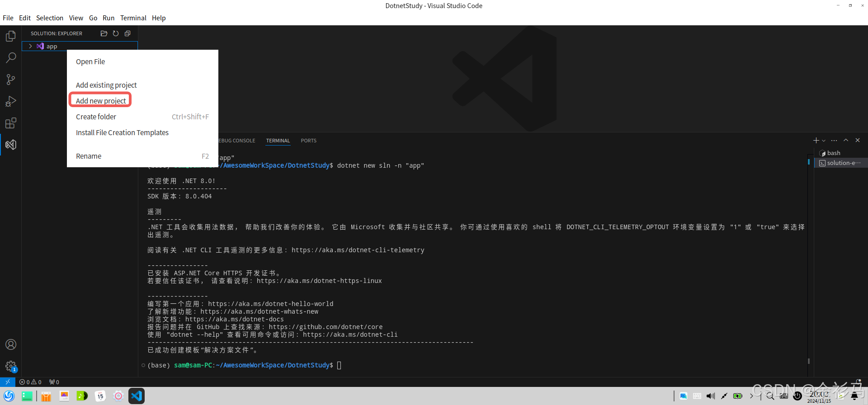Expand hidden tray icons arrow
This screenshot has width=868, height=405.
click(751, 396)
